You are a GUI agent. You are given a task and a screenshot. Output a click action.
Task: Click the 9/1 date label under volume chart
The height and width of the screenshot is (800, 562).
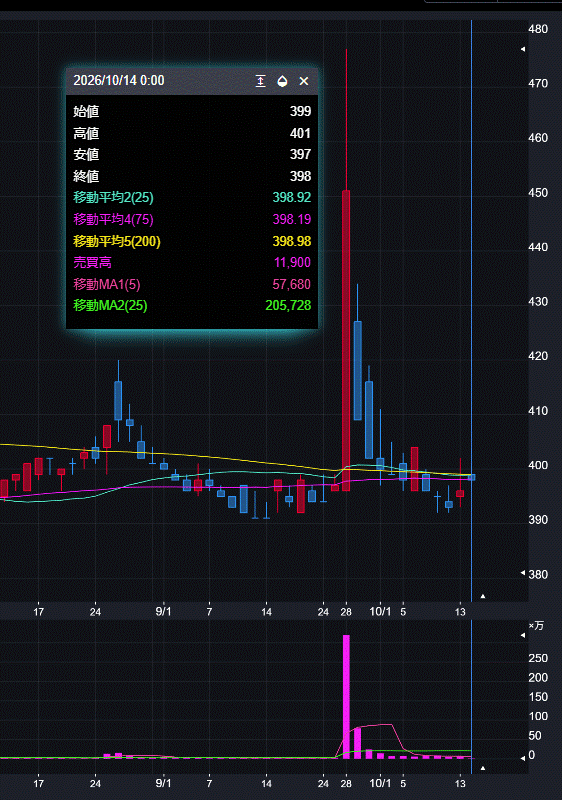(x=163, y=783)
